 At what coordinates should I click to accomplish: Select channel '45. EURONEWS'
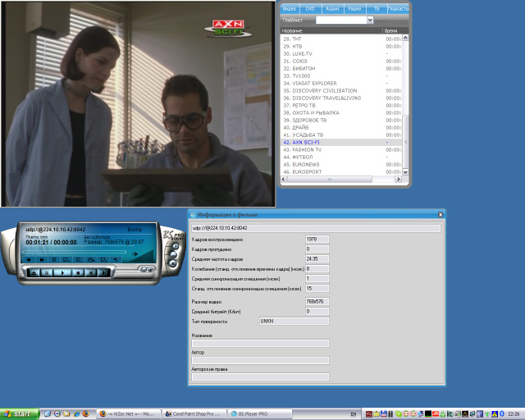[341, 164]
